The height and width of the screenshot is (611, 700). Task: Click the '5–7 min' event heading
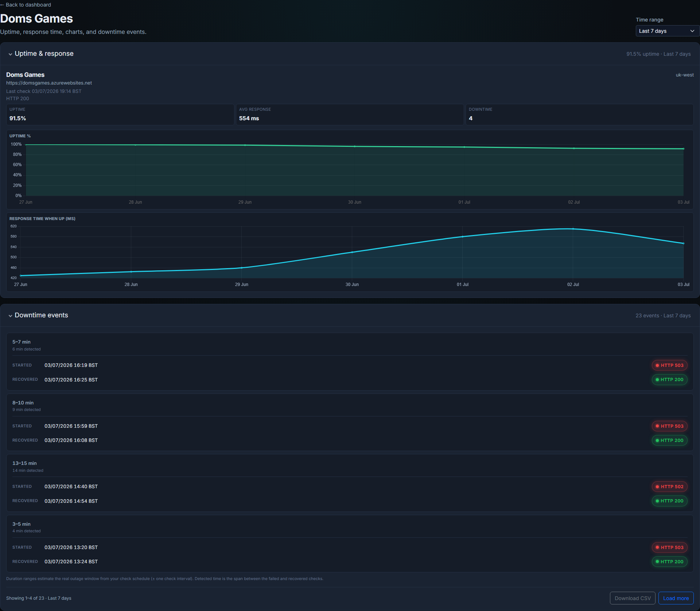[22, 342]
